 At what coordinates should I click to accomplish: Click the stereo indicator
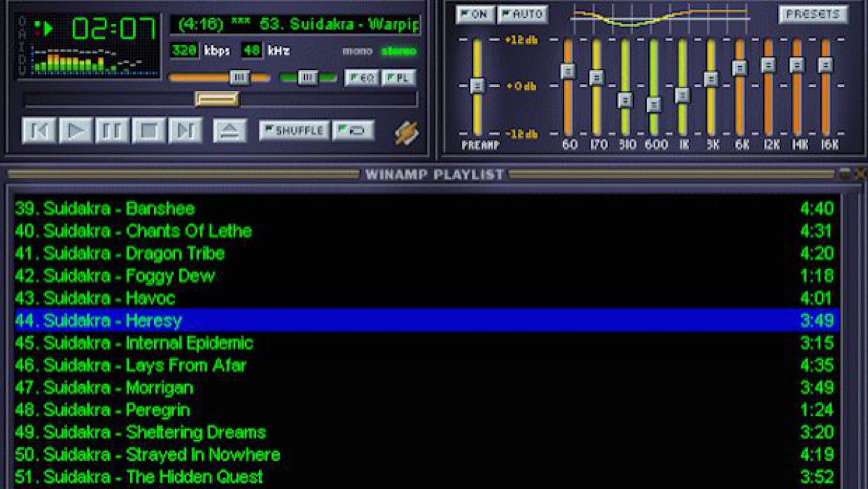coord(399,51)
